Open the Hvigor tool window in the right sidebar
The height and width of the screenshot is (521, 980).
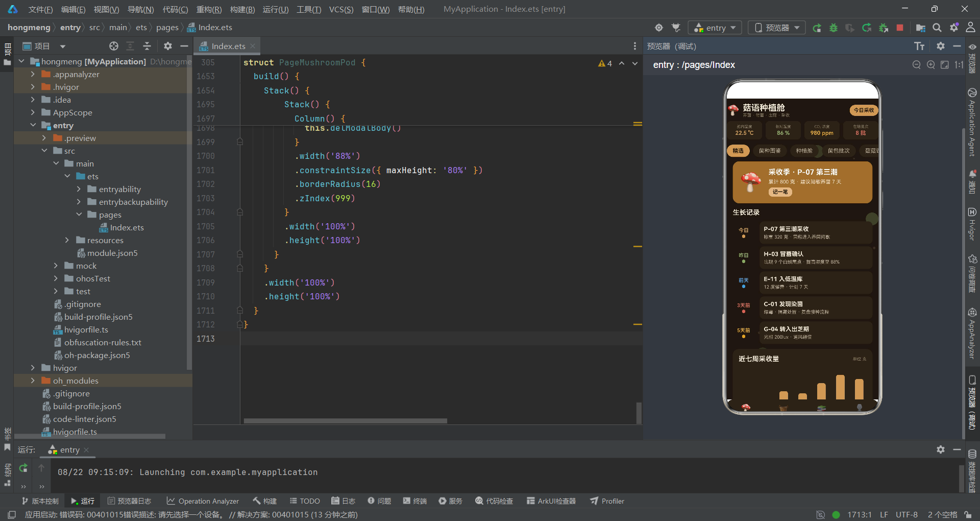972,223
